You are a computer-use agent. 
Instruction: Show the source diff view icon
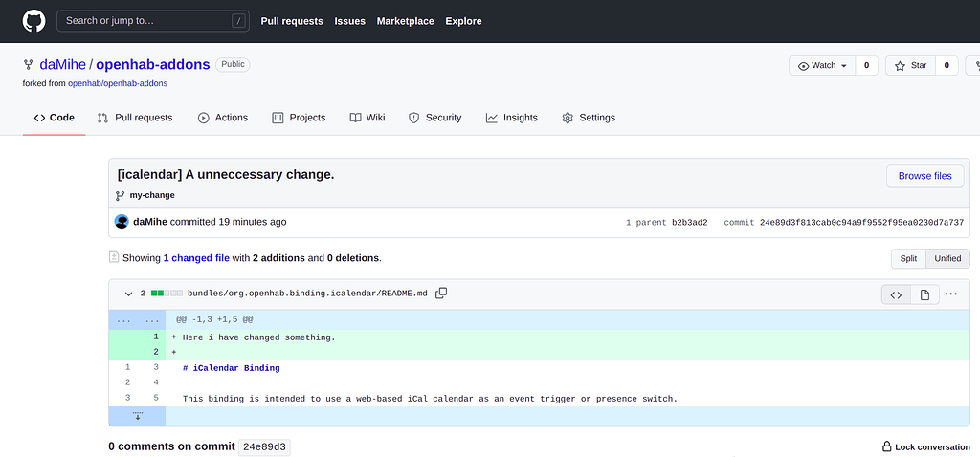point(896,294)
